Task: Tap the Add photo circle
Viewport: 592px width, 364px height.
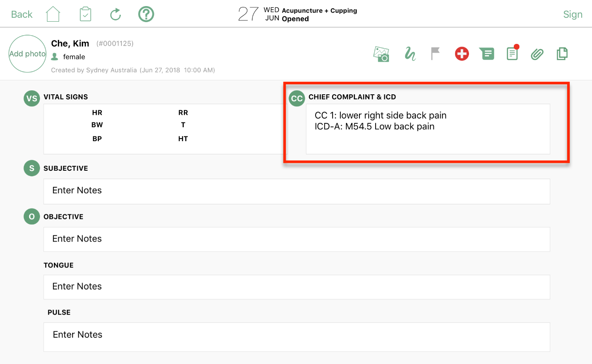Action: (27, 54)
